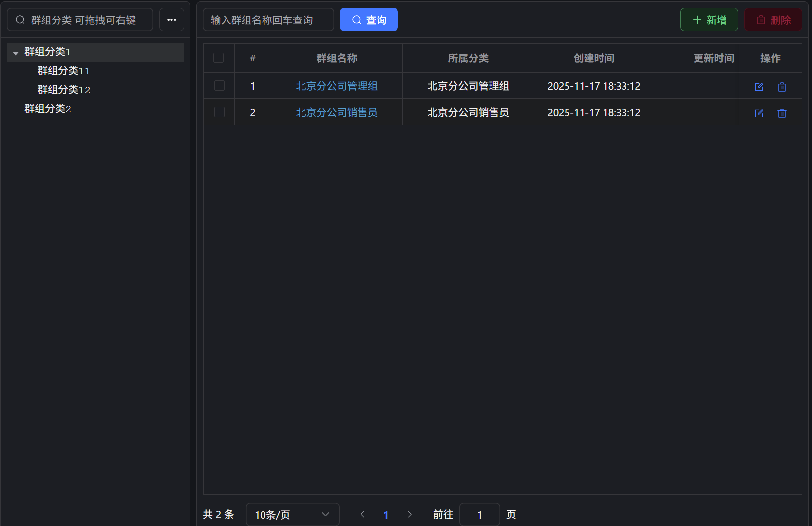Open the three-dot more options menu
812x526 pixels.
171,20
